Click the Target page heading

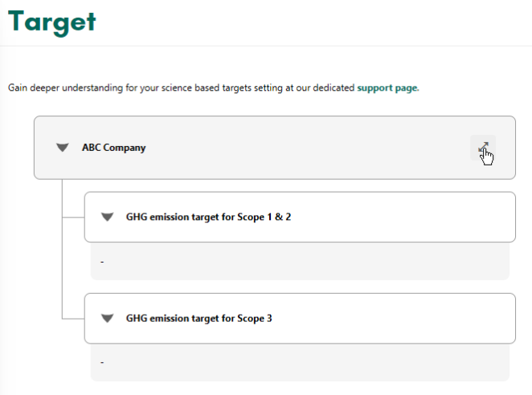click(x=52, y=22)
